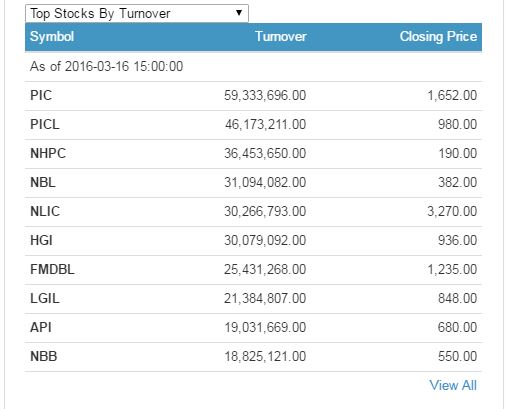Click FMDBL closing price 1,235.00
Image resolution: width=505 pixels, height=409 pixels.
(x=452, y=269)
